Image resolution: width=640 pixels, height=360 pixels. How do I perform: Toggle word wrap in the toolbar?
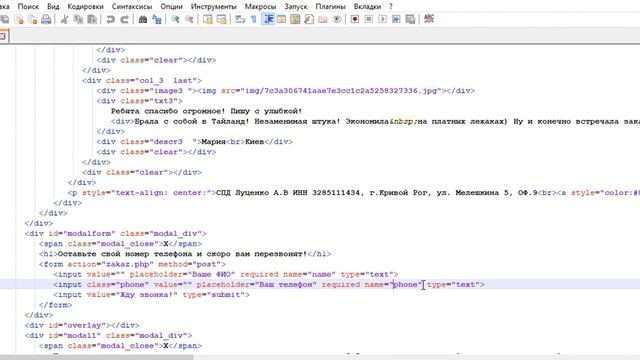[x=240, y=19]
